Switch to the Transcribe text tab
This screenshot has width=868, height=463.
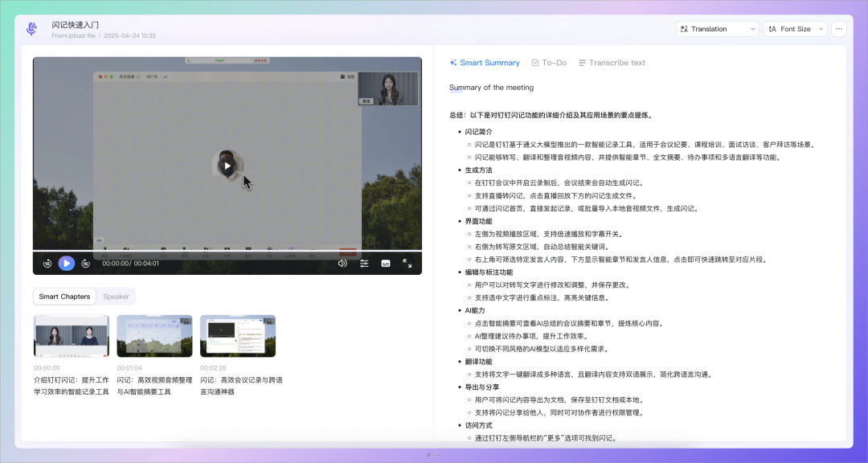tap(612, 63)
